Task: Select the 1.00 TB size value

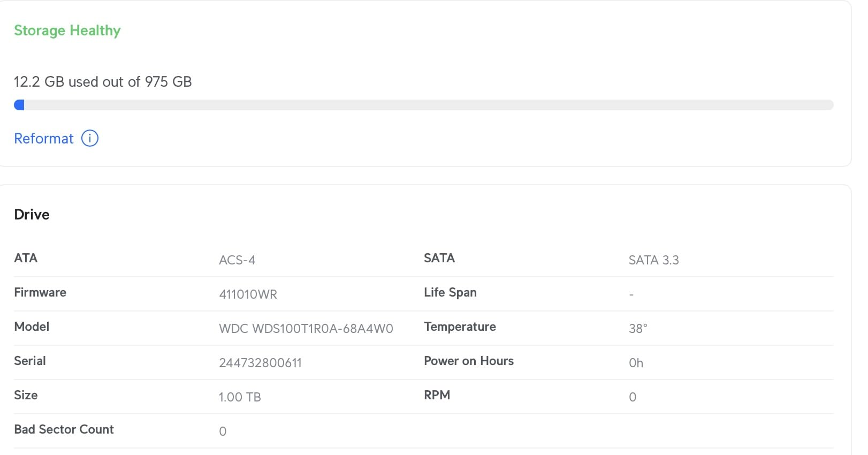Action: pyautogui.click(x=240, y=397)
